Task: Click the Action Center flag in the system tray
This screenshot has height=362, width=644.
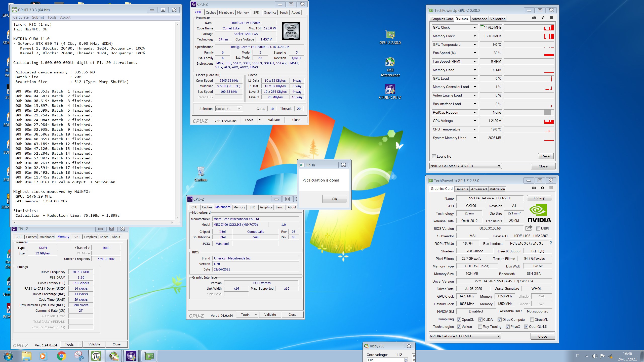Action: point(602,356)
